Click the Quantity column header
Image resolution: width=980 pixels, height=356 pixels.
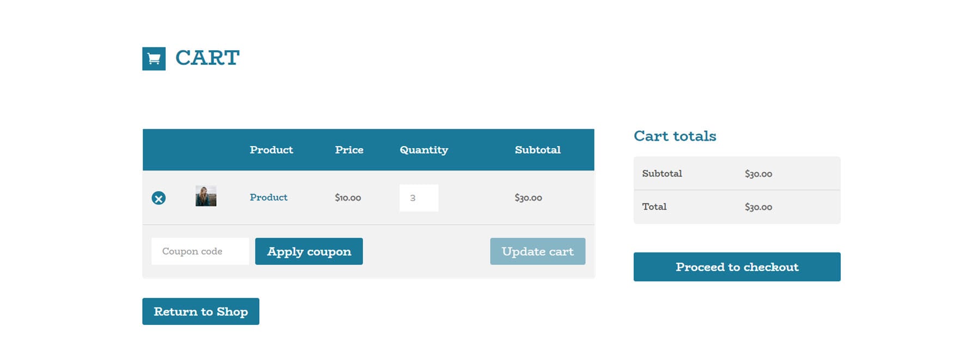[424, 150]
